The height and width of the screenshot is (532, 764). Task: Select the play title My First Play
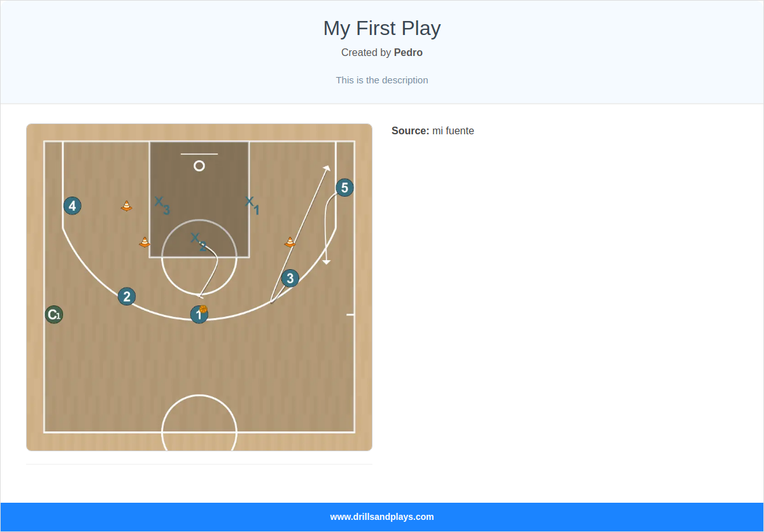(381, 28)
